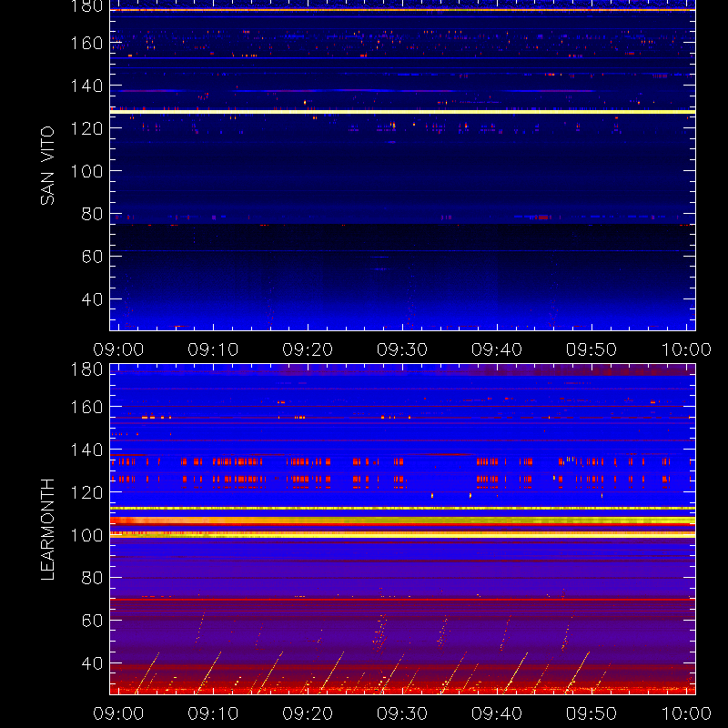Select the 09:10 time label under Learmonth plot

pos(213,713)
